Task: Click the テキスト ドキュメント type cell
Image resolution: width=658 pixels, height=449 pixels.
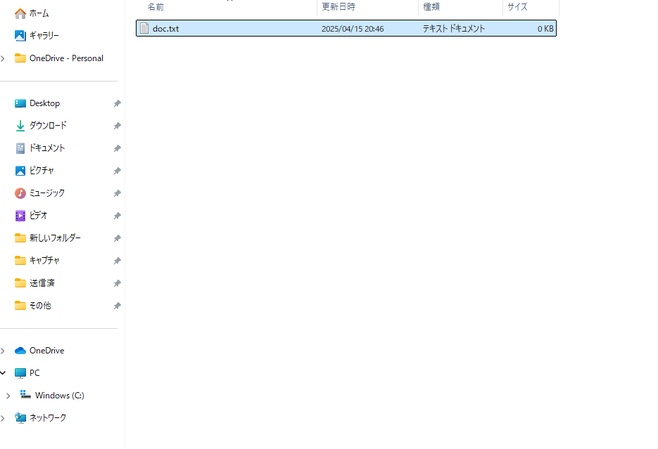Action: (x=454, y=29)
